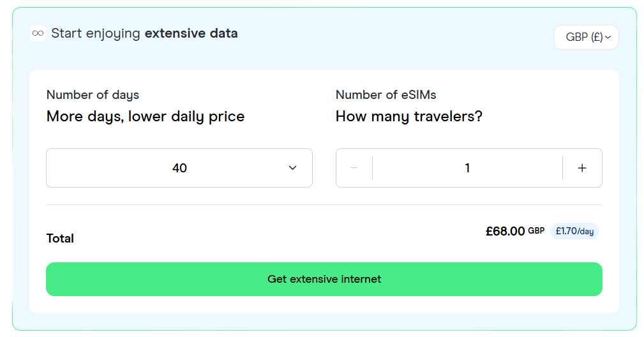The image size is (644, 337).
Task: Click the How many travelers? heading
Action: pyautogui.click(x=408, y=117)
